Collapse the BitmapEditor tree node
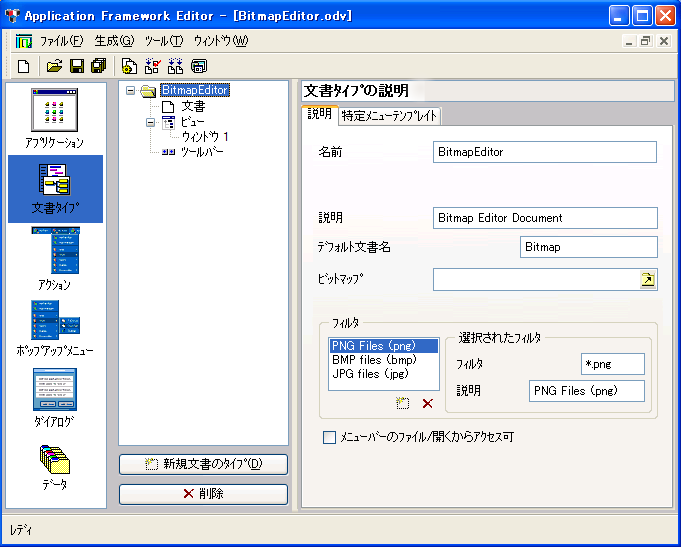The image size is (681, 547). (x=132, y=91)
